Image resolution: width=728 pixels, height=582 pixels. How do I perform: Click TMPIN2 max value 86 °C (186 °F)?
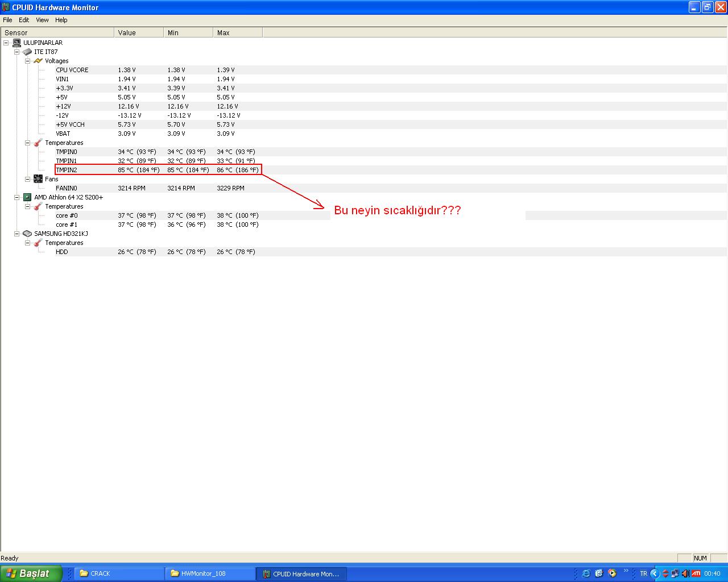(x=237, y=170)
